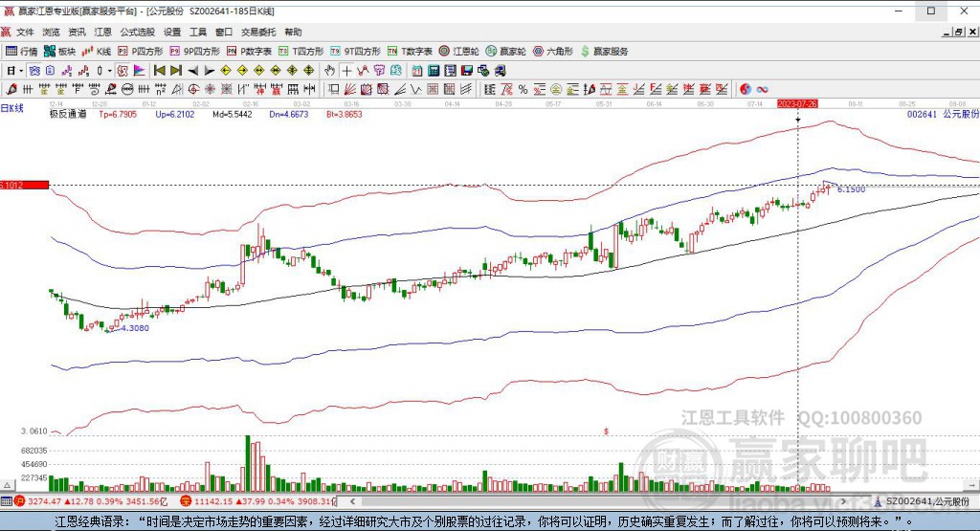Click the 6.1500 high price label

click(851, 189)
